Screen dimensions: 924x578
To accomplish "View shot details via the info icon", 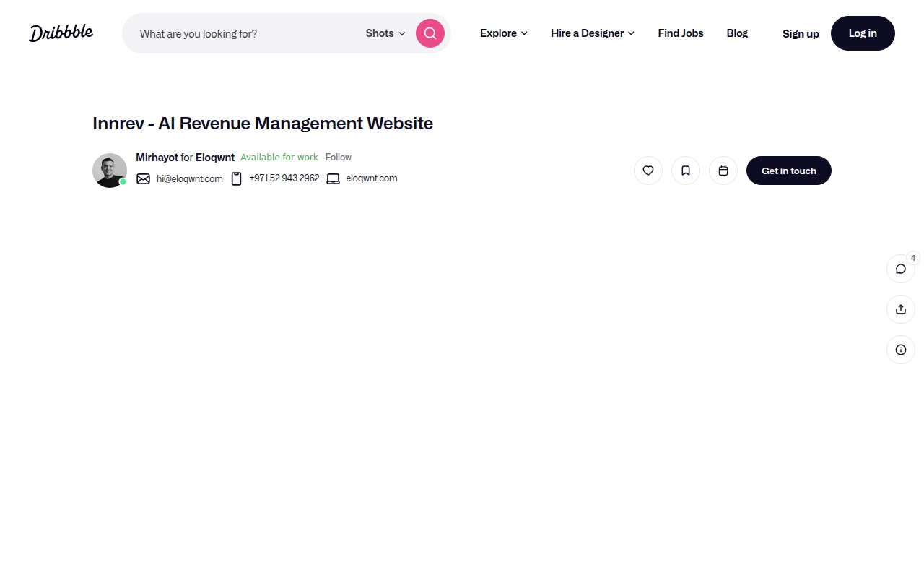I will pyautogui.click(x=900, y=349).
